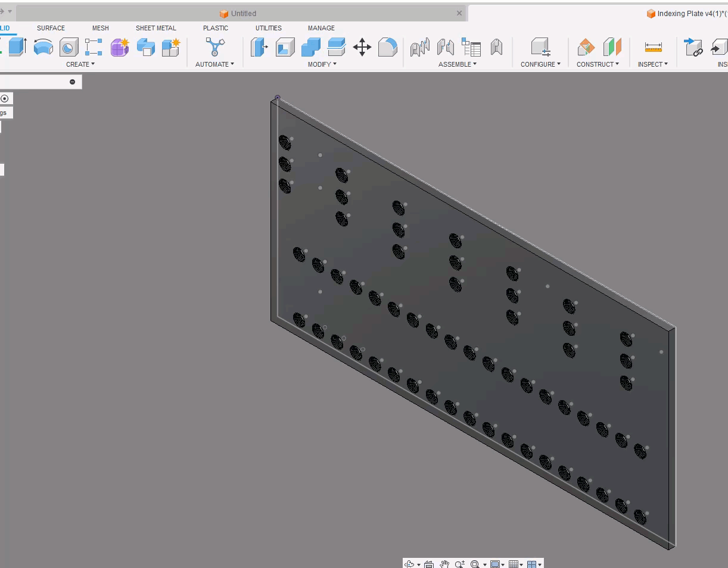The width and height of the screenshot is (728, 568).
Task: Click the Orbit icon in navigation bar
Action: coord(410,563)
